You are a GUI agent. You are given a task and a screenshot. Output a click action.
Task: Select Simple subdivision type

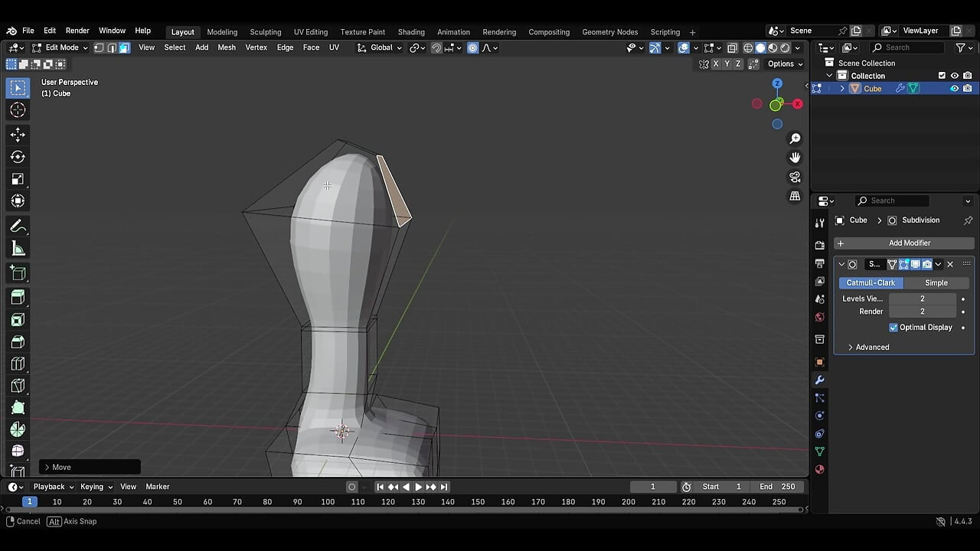pos(936,283)
